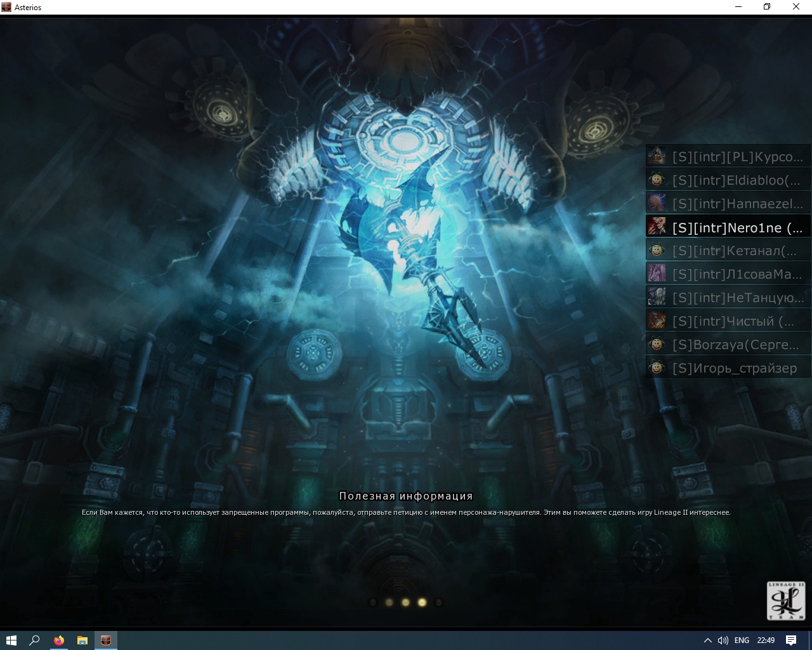Click the Asterios taskbar button
Viewport: 812px width, 650px height.
pyautogui.click(x=106, y=640)
